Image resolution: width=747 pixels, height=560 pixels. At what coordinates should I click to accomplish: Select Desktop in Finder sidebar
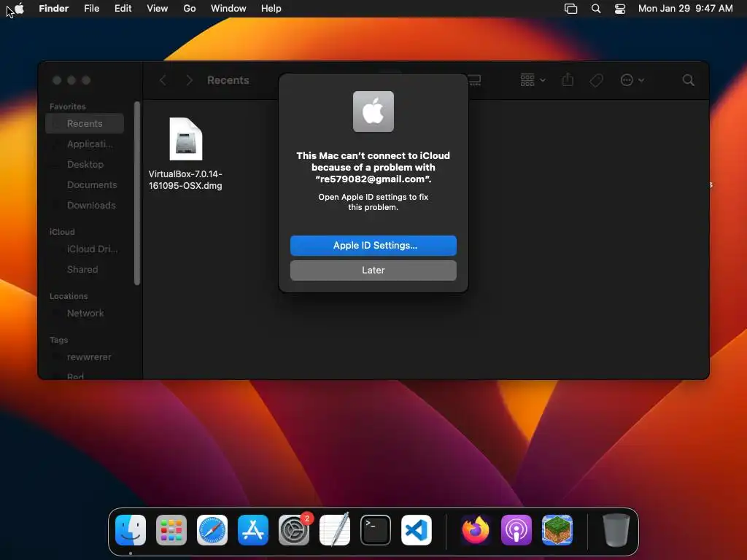pos(85,164)
